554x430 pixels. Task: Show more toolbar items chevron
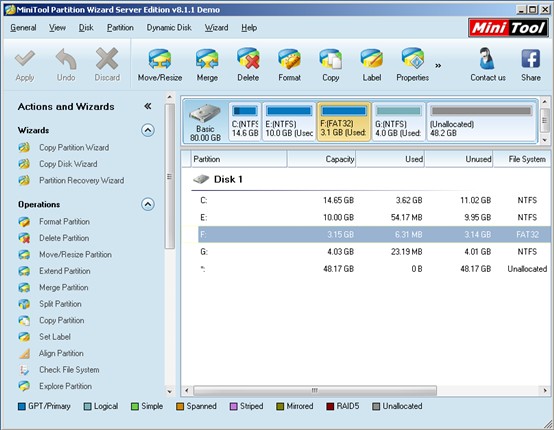pos(438,65)
